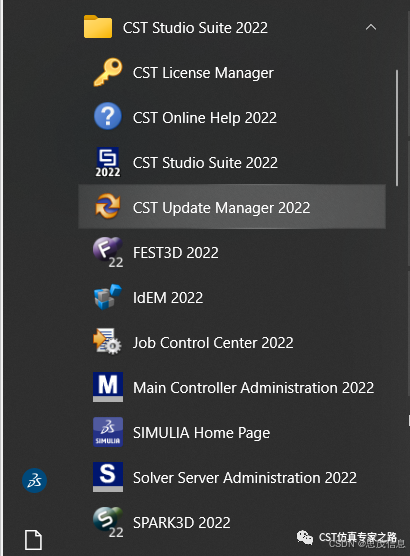Open CST License Manager entry

tap(232, 73)
